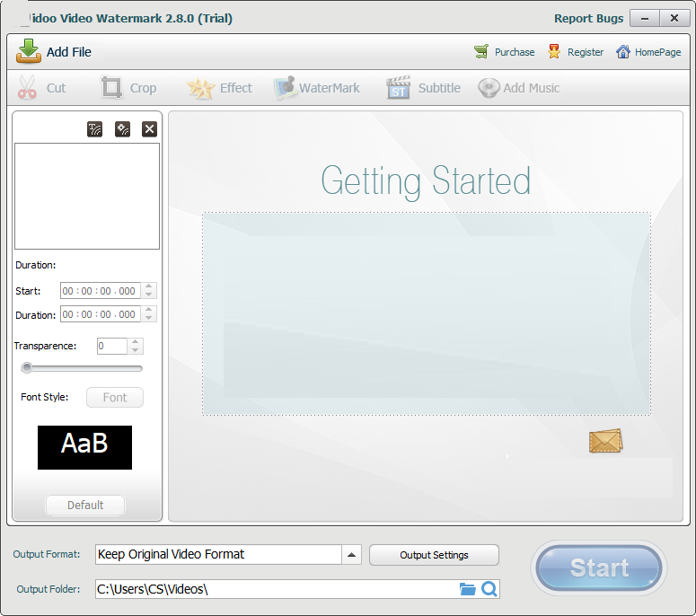696x616 pixels.
Task: Open the Subtitle tool
Action: (x=399, y=88)
